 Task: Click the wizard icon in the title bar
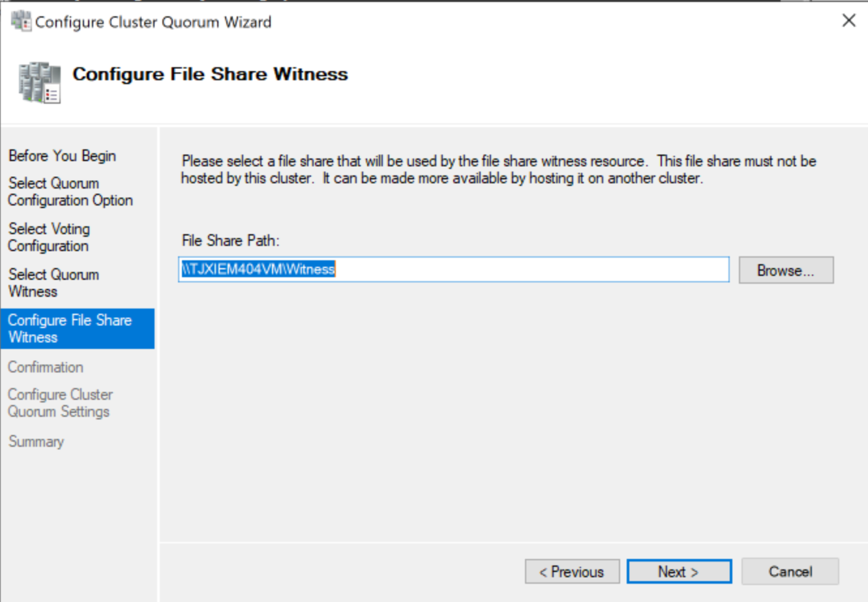click(x=21, y=22)
